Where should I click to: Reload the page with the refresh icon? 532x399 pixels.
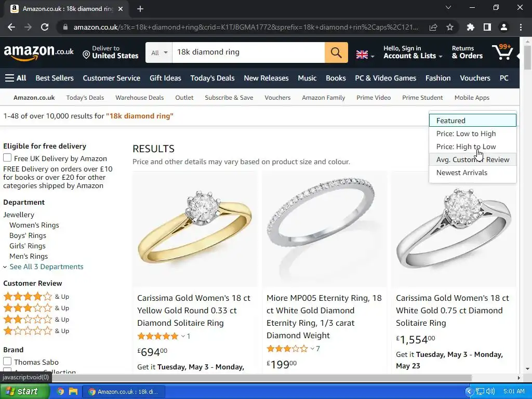pos(45,27)
